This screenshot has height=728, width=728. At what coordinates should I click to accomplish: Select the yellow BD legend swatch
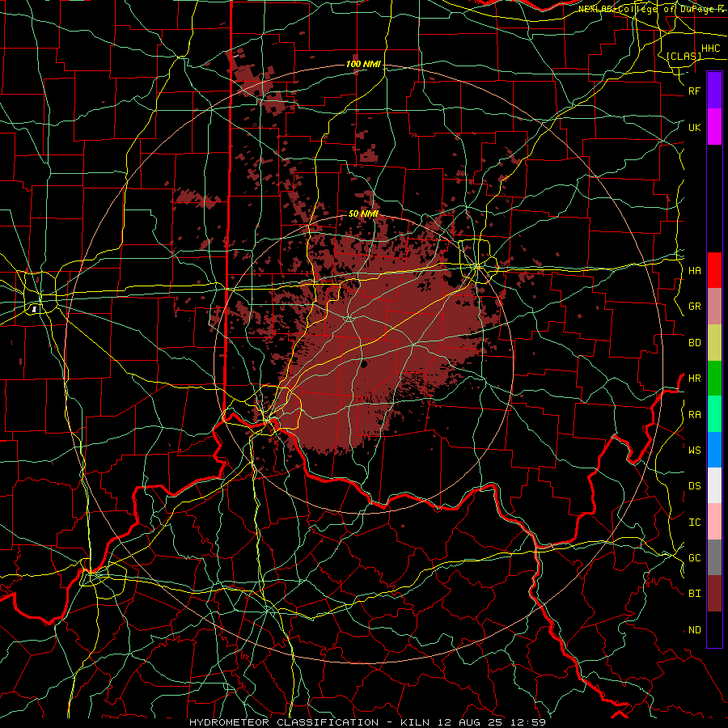click(x=714, y=343)
